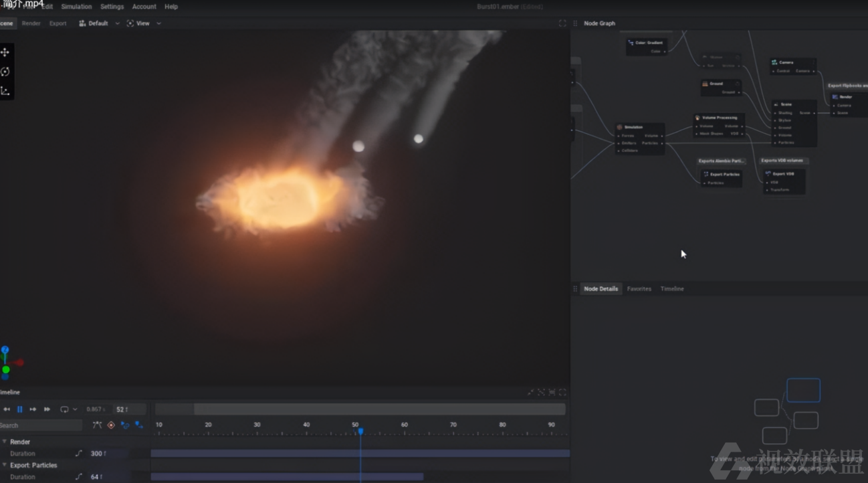The image size is (868, 483).
Task: Open the View options dropdown
Action: pos(144,23)
